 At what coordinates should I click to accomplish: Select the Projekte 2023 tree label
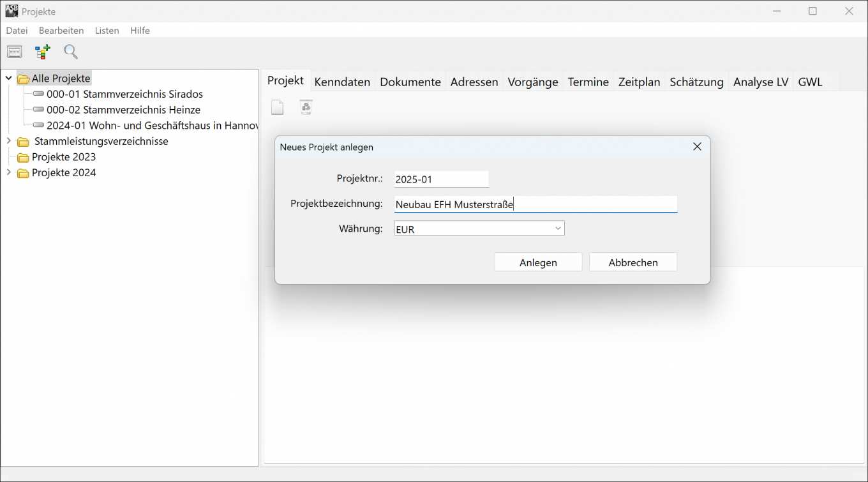coord(64,157)
